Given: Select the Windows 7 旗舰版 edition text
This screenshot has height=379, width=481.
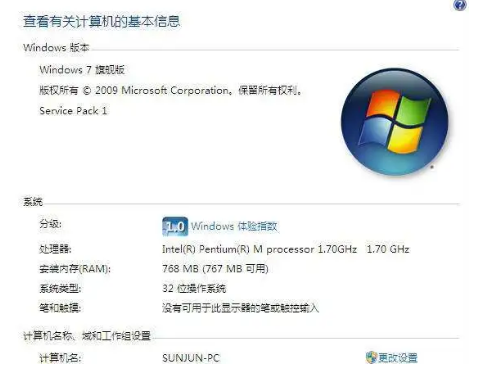Looking at the screenshot, I should pyautogui.click(x=82, y=70).
